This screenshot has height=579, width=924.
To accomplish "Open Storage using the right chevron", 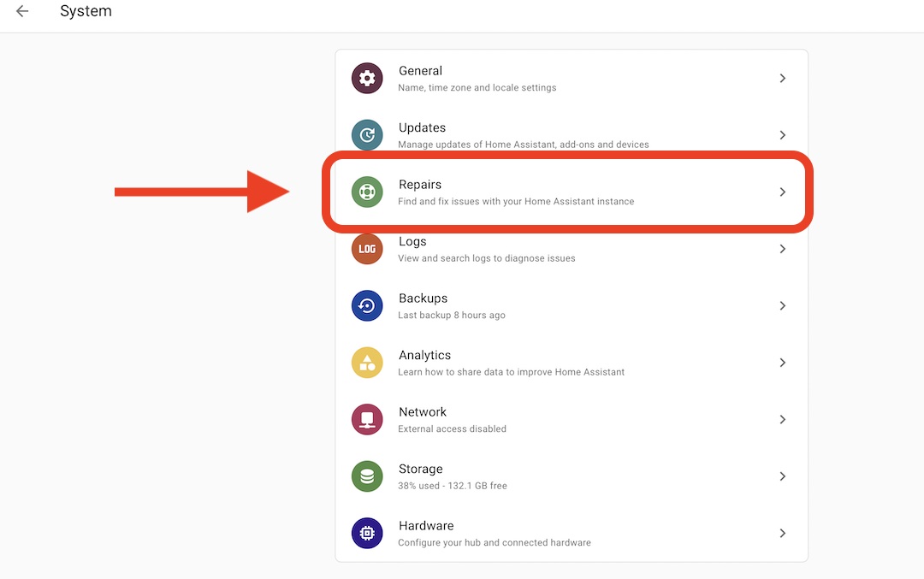I will click(783, 476).
